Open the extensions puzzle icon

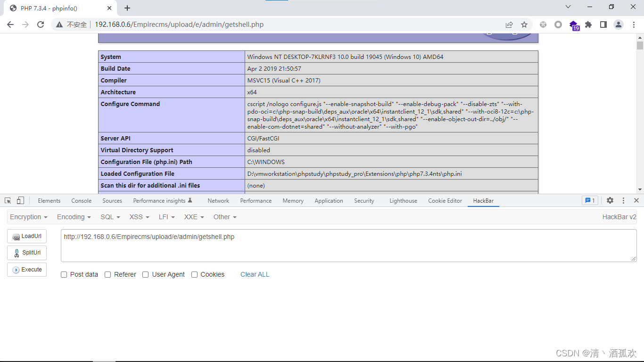(588, 25)
